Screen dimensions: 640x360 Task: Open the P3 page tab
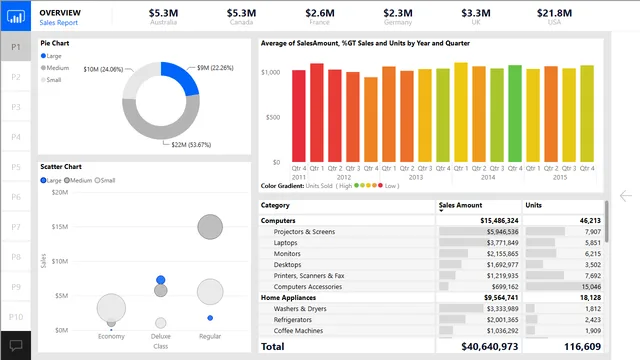(x=16, y=107)
